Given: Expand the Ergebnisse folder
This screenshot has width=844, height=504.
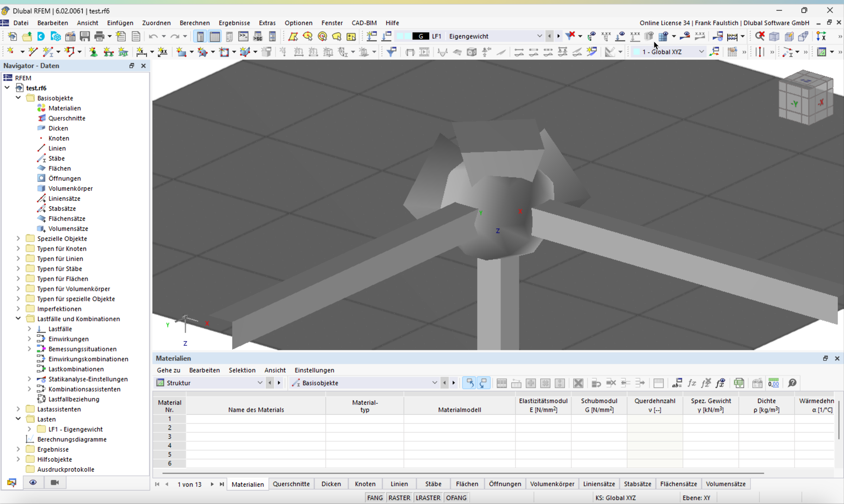Looking at the screenshot, I should point(18,449).
